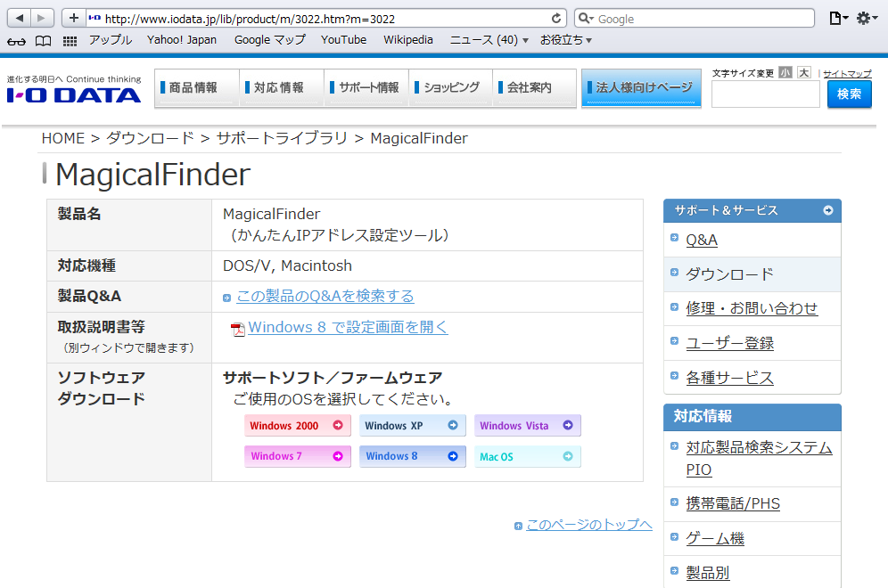The height and width of the screenshot is (588, 888).
Task: Open 各種サービス sidebar link
Action: click(x=729, y=378)
